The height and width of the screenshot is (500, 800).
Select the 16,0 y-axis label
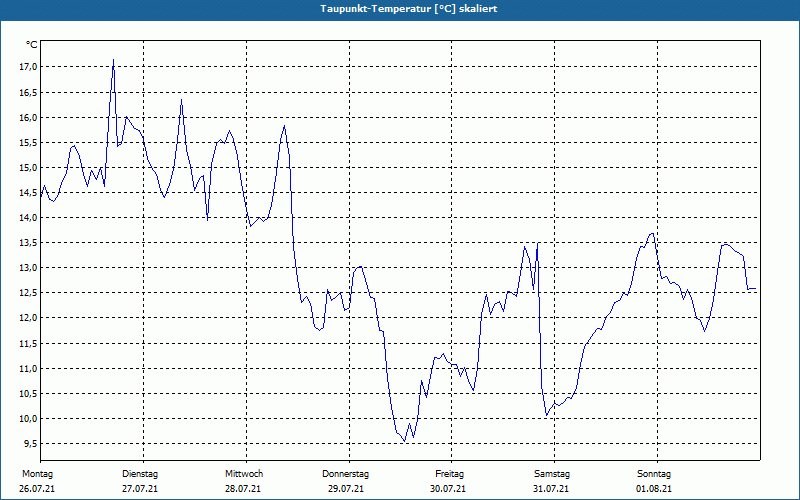[x=29, y=117]
